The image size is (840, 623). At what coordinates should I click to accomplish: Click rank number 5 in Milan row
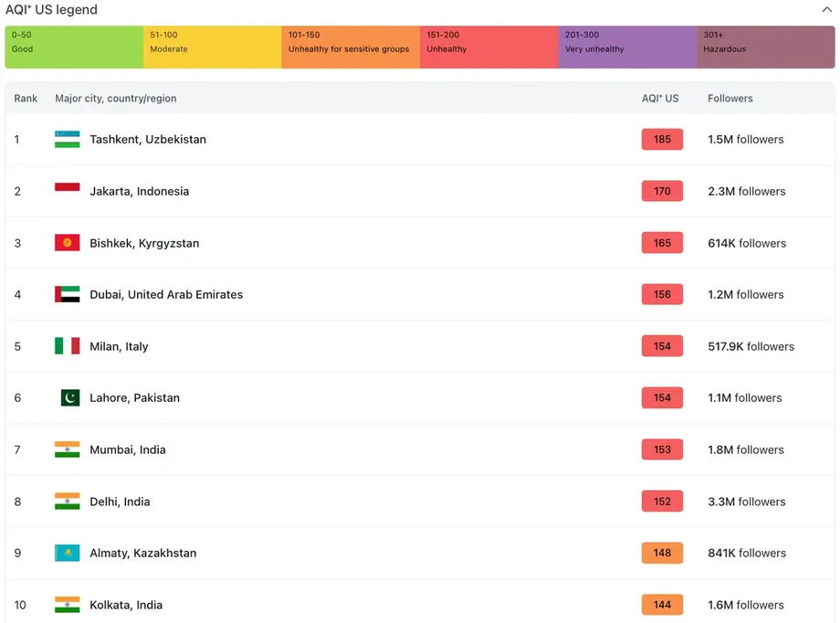(17, 346)
